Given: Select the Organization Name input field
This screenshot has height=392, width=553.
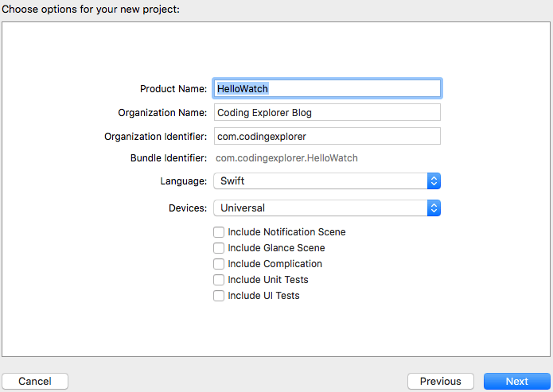Looking at the screenshot, I should click(x=326, y=112).
